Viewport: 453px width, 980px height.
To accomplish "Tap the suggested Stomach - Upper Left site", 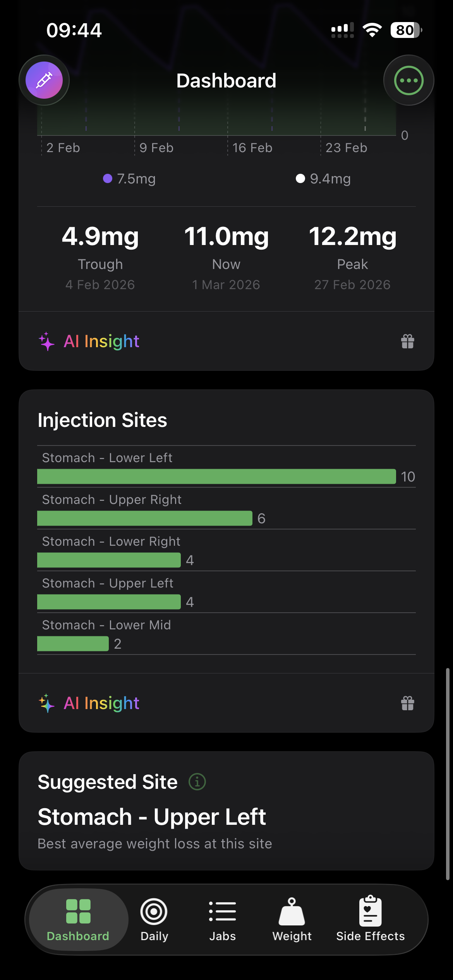I will coord(151,817).
